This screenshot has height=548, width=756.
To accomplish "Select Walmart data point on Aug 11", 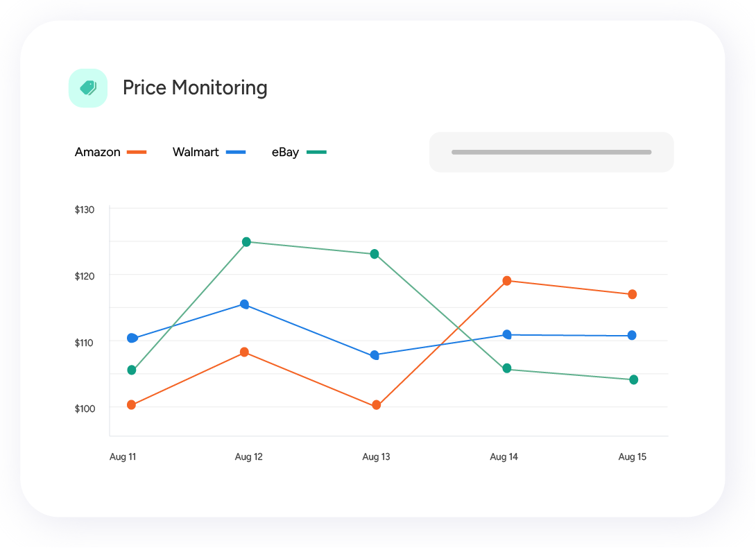I will pyautogui.click(x=132, y=338).
